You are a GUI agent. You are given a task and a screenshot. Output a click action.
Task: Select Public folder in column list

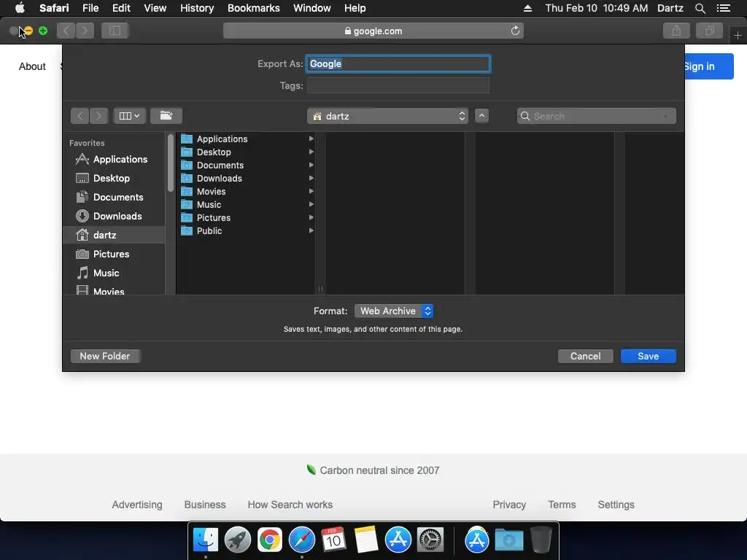[247, 230]
